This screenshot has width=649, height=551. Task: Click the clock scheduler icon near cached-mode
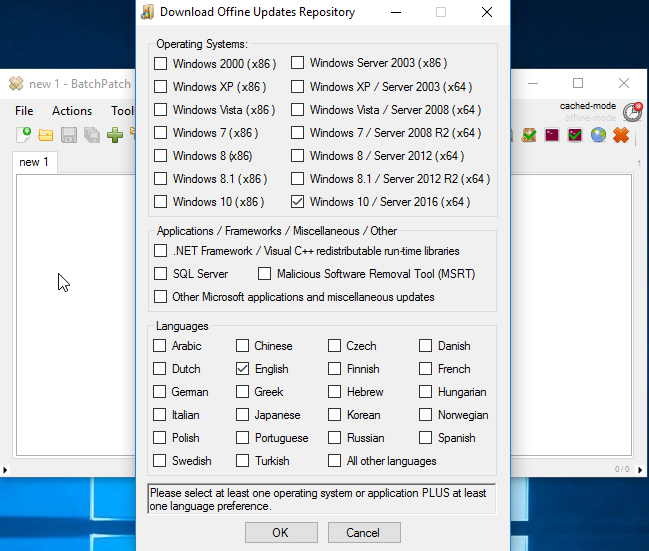pos(633,111)
